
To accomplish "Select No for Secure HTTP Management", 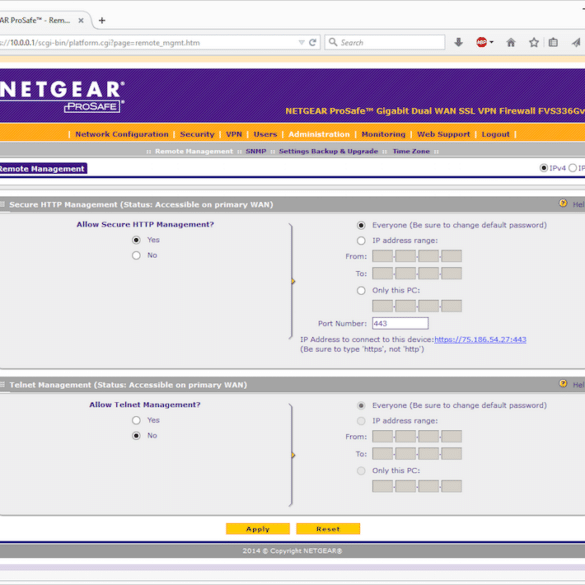I will [136, 256].
